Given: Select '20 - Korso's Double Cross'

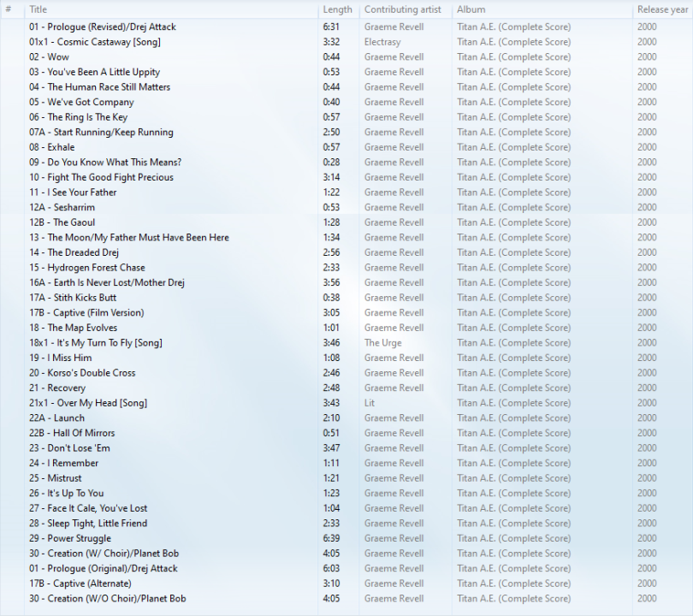Looking at the screenshot, I should coord(82,372).
